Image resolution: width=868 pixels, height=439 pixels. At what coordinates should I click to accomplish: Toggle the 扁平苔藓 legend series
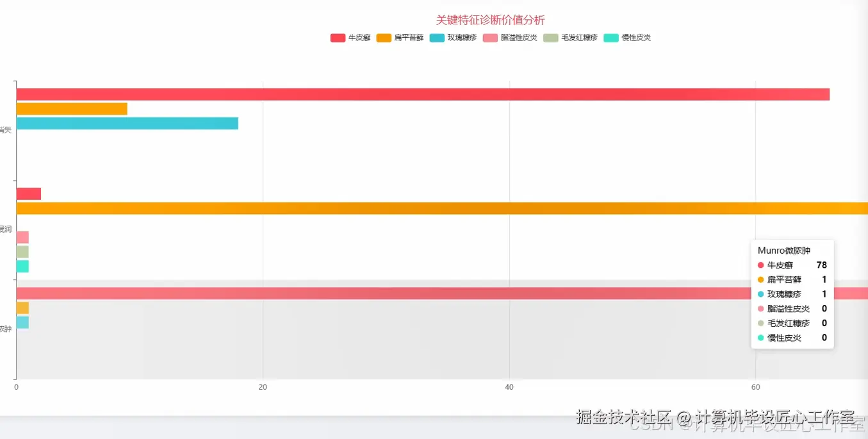400,38
